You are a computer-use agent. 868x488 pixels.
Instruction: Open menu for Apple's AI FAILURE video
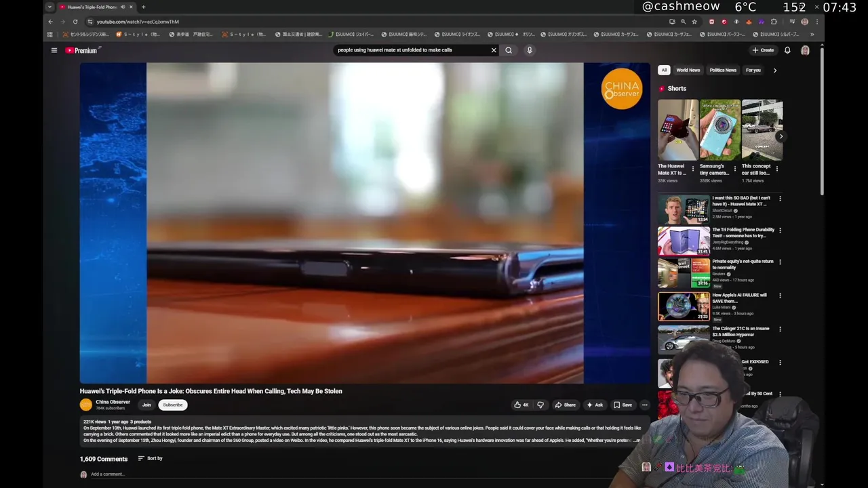point(780,296)
